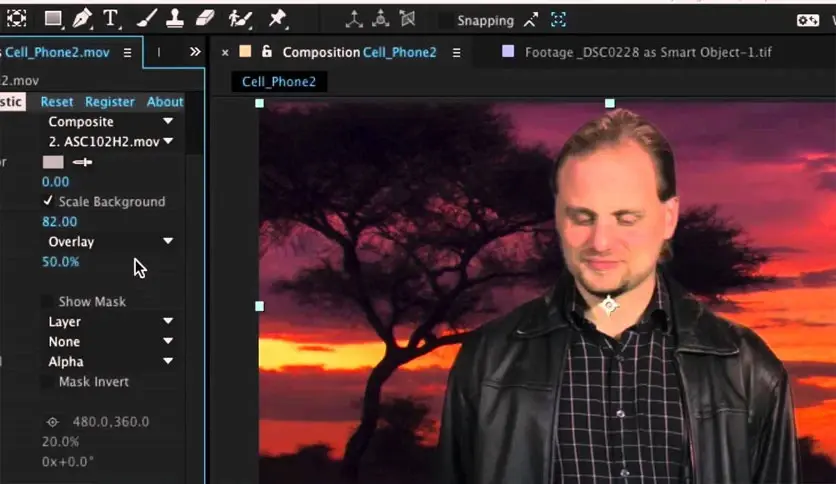
Task: Enable the Show Mask checkbox
Action: click(48, 301)
